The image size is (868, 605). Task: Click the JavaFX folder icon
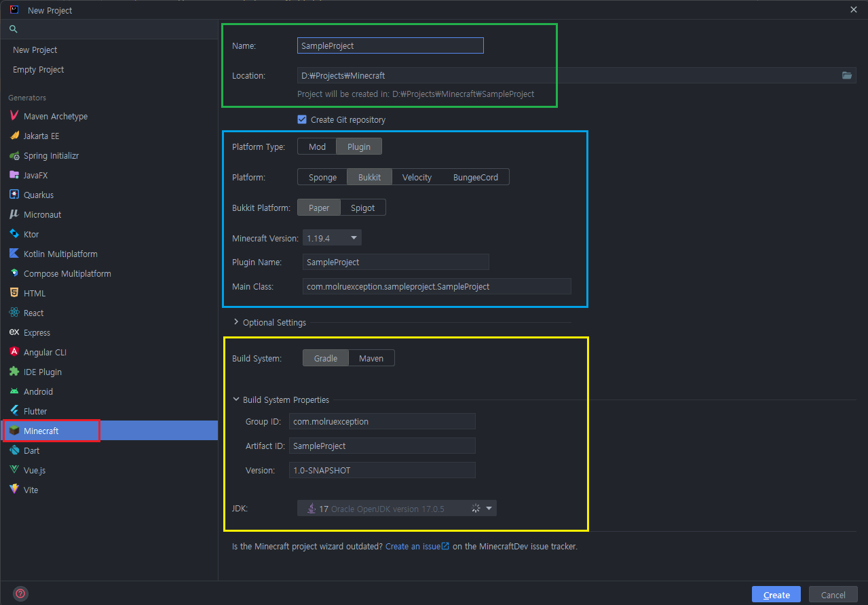tap(14, 175)
